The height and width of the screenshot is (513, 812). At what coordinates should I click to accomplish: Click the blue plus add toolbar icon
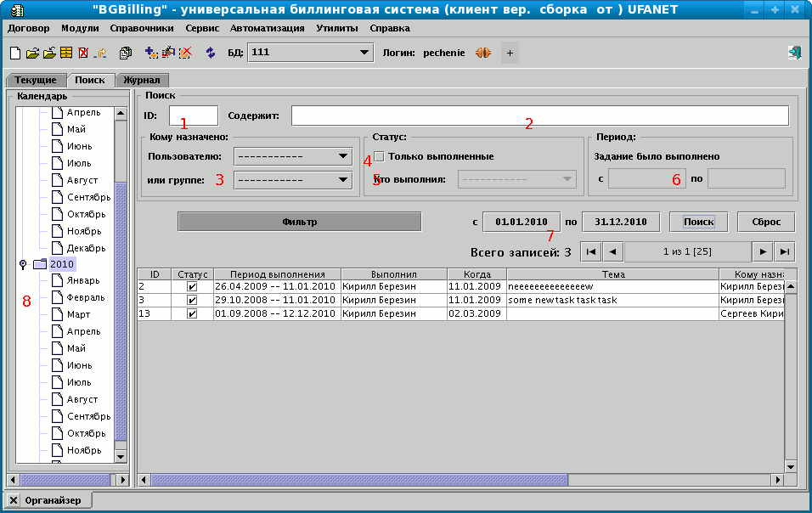[151, 53]
